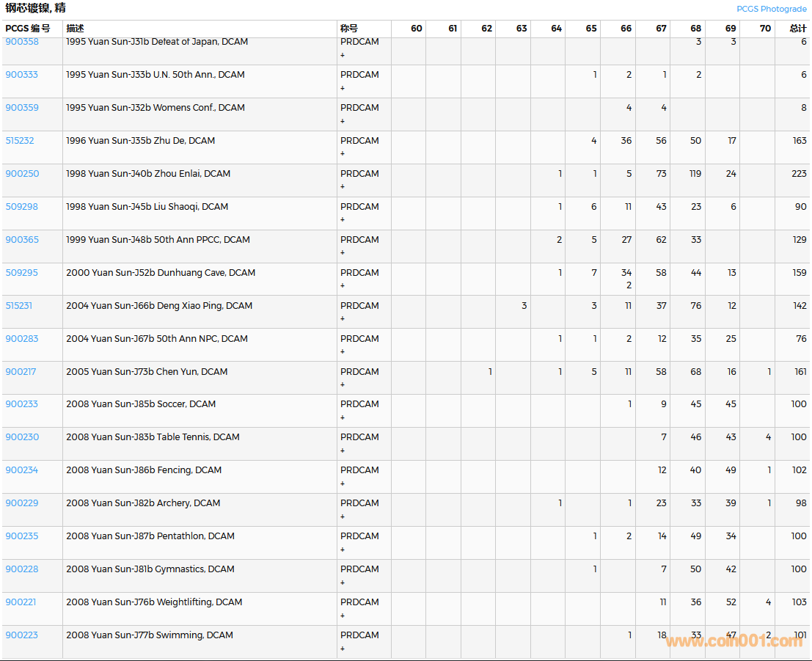Open PCGS number 900217 Chen Yun
This screenshot has height=661, width=812.
tap(21, 372)
